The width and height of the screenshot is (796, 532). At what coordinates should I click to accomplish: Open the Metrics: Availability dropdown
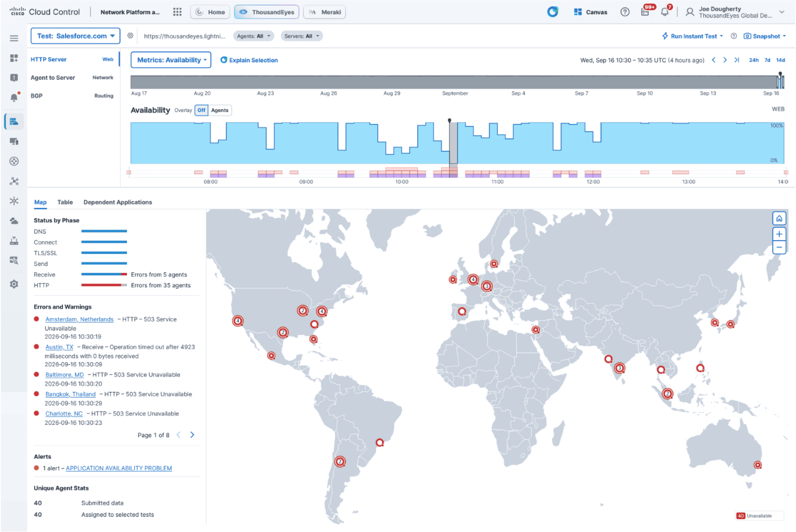point(171,60)
